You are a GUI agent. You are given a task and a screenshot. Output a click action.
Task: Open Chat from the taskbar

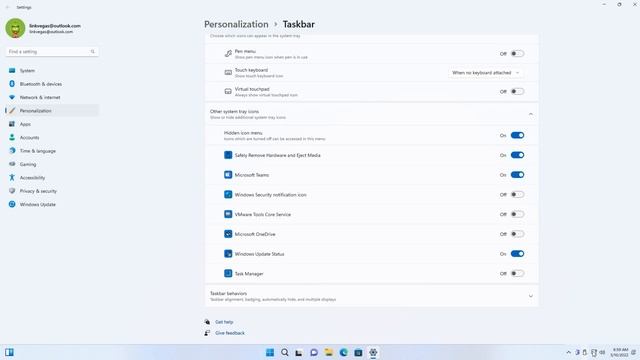tap(314, 353)
